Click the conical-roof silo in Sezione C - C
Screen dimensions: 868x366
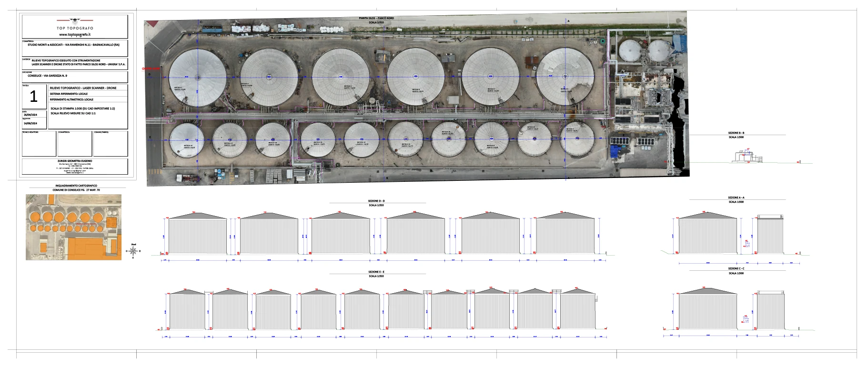707,308
